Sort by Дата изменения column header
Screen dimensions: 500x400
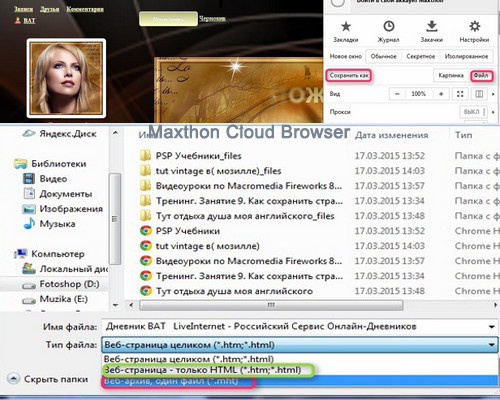[x=391, y=135]
